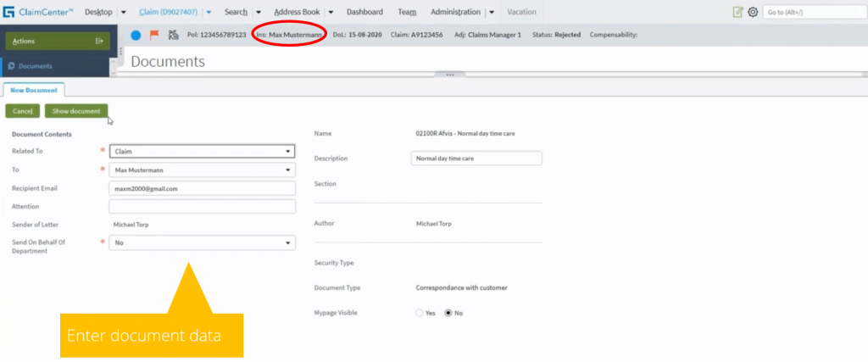The height and width of the screenshot is (362, 868).
Task: Click the Go to search box
Action: (813, 12)
